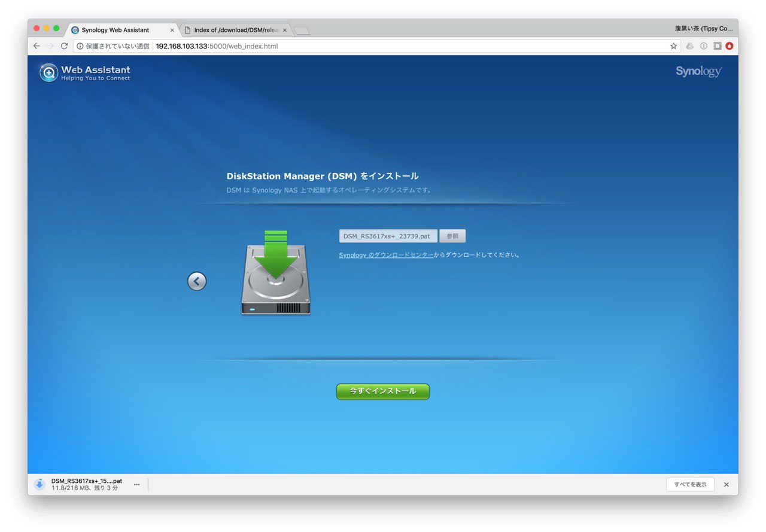766x532 pixels.
Task: Bookmark this page with the star icon
Action: (673, 46)
